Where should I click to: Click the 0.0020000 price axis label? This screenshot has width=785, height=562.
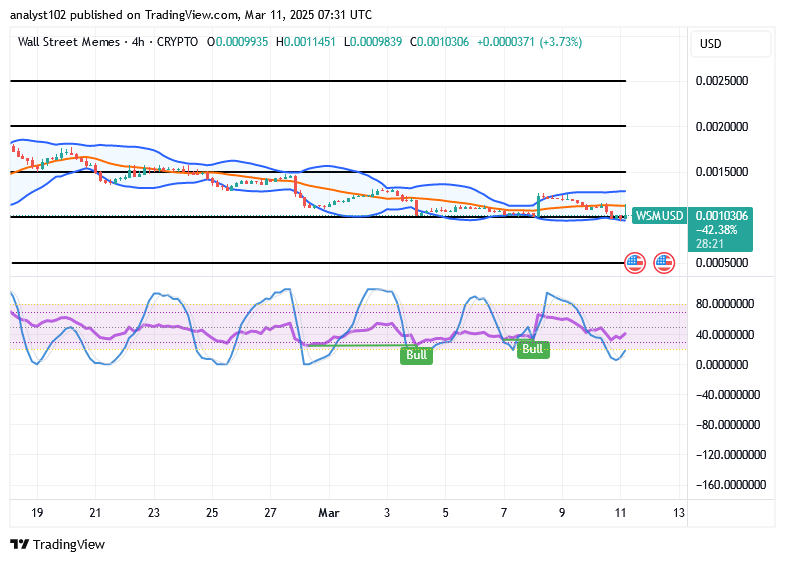(721, 126)
